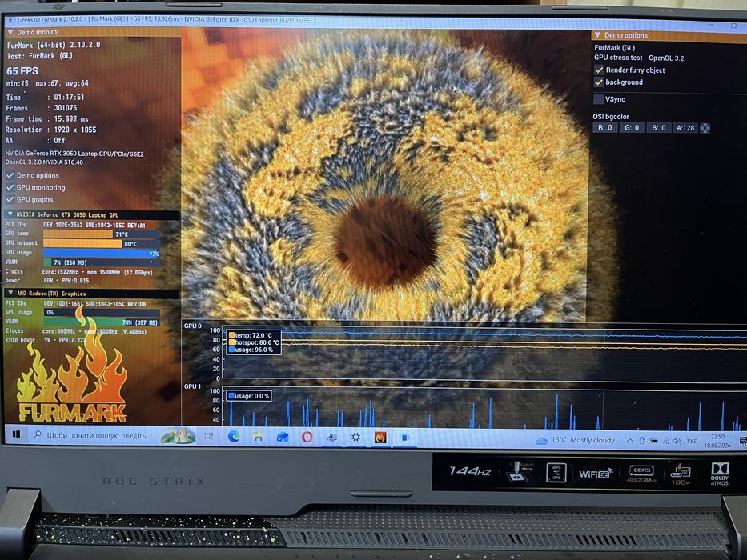
Task: Select the FurMark flame taskbar icon
Action: pos(380,437)
